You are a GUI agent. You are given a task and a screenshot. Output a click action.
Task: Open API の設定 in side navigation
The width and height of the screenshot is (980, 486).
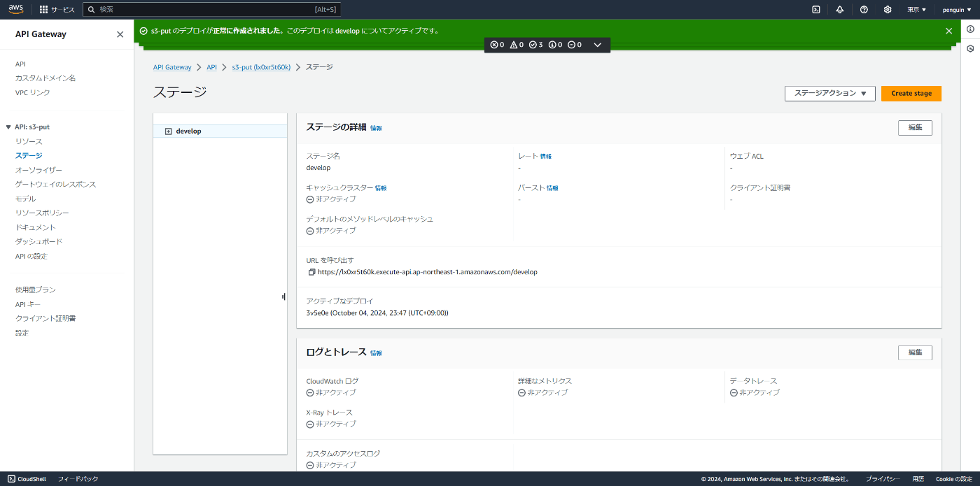pyautogui.click(x=31, y=257)
